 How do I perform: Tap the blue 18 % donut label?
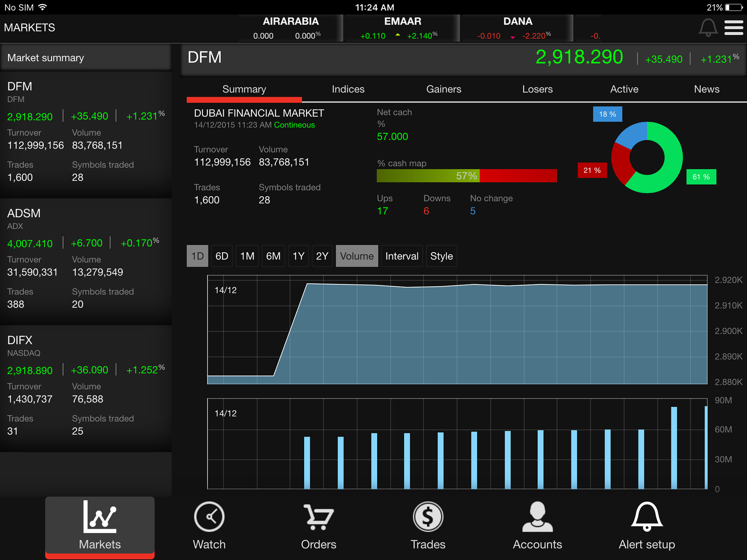607,114
